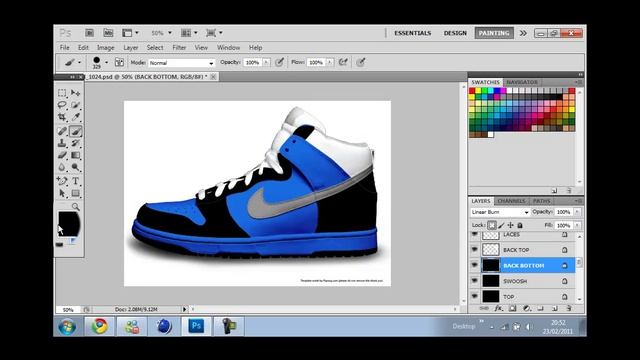640x360 pixels.
Task: Select the Eyedropper tool
Action: [76, 118]
